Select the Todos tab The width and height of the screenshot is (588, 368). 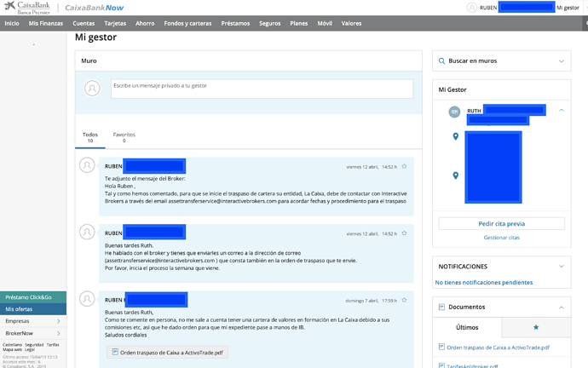(x=90, y=137)
